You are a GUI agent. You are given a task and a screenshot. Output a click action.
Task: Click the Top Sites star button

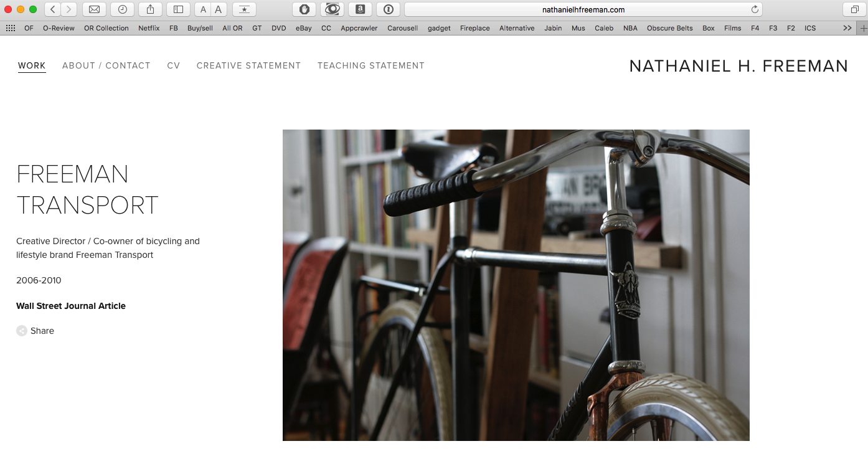[244, 9]
